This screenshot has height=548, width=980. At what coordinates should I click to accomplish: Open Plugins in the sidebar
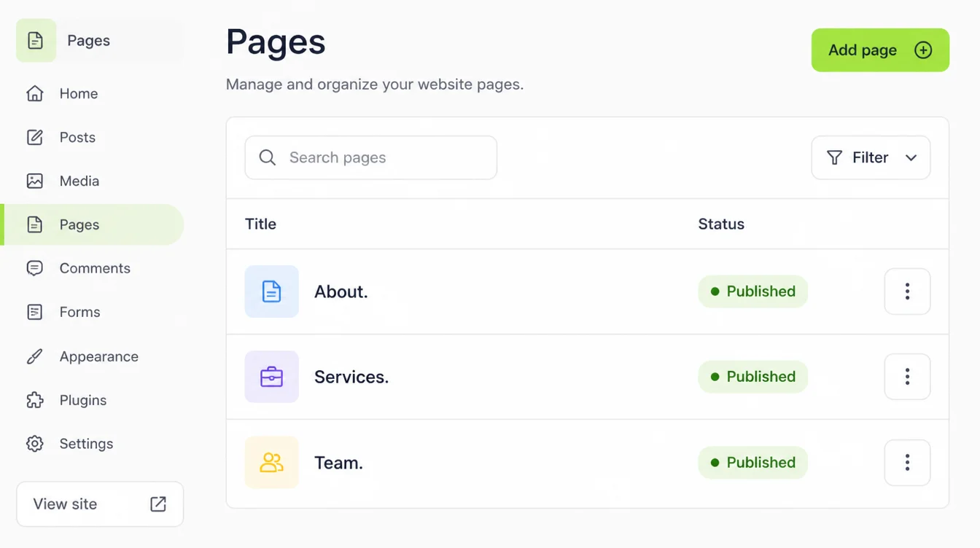(93, 400)
